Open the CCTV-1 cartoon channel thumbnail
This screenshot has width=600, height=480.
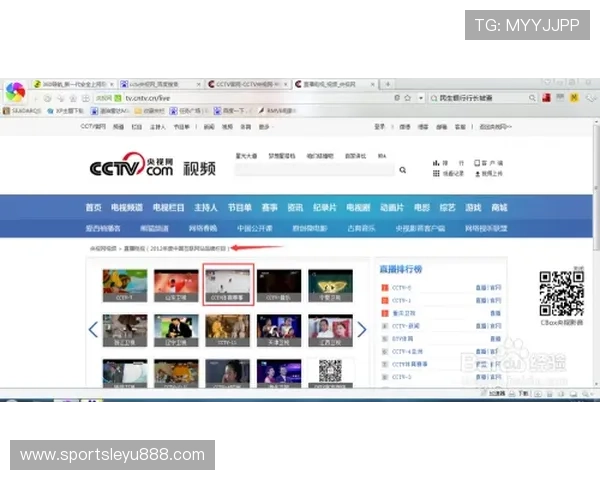coord(125,286)
